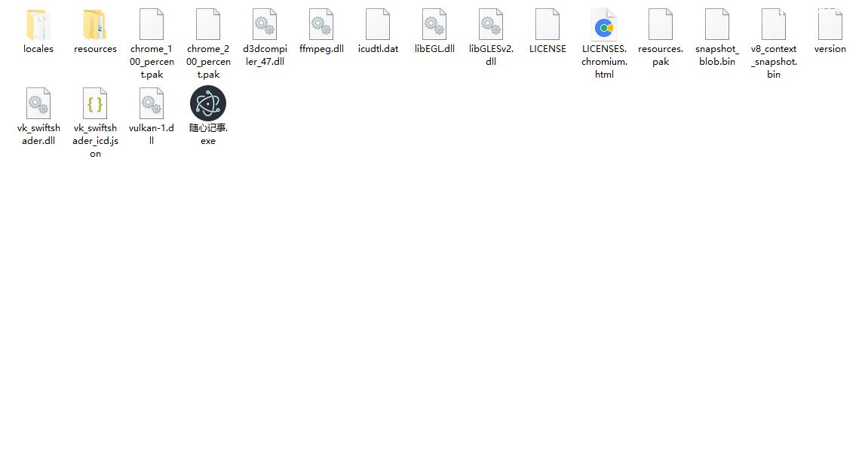Select the chrome_200_percent.pak file

tap(208, 26)
